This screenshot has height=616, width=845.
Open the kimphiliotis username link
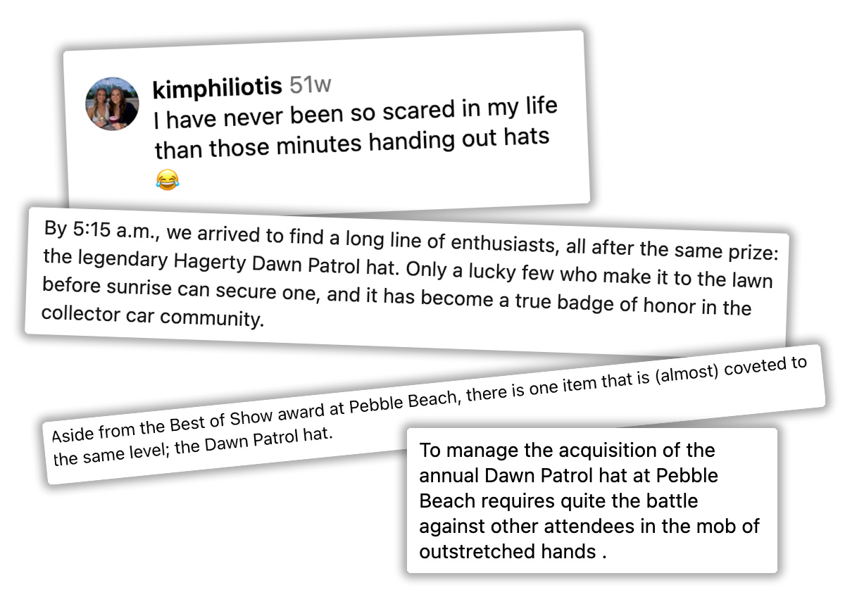pos(218,87)
